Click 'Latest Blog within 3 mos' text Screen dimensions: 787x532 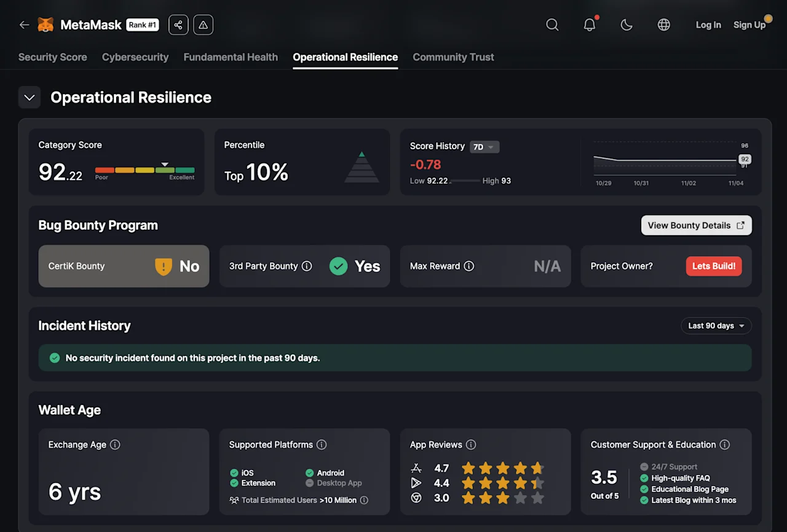694,500
